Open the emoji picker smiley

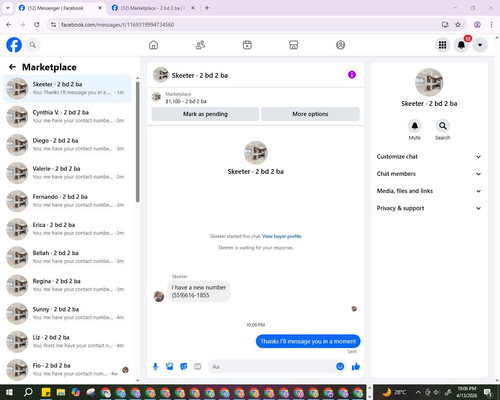tap(340, 367)
